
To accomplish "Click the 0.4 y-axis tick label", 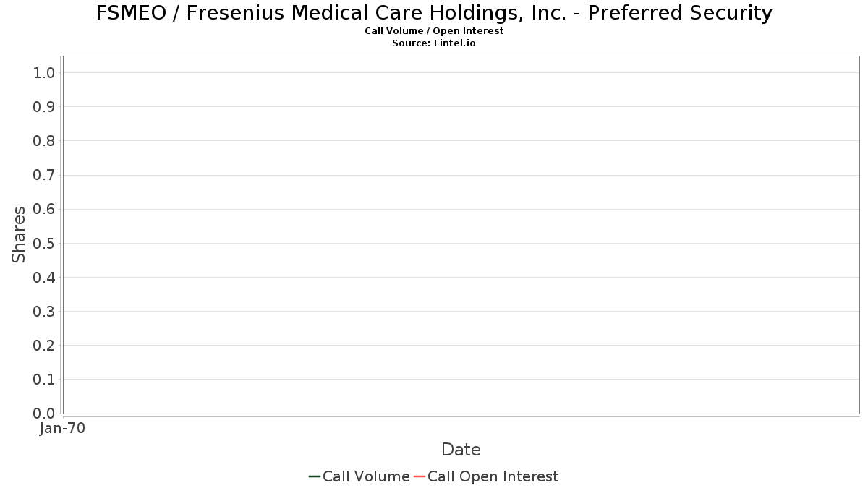I will (x=44, y=277).
